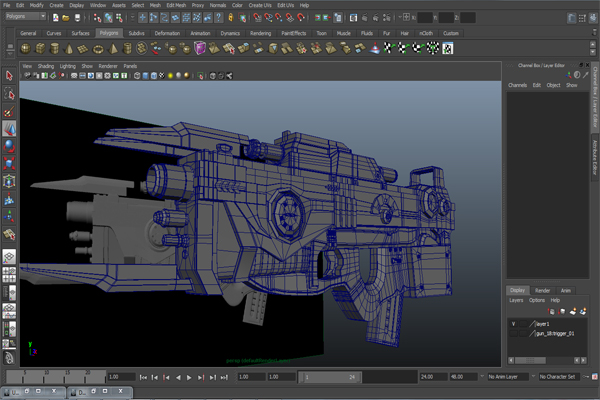Open the UV texture editor shelf icon
The width and height of the screenshot is (600, 400).
[x=448, y=49]
